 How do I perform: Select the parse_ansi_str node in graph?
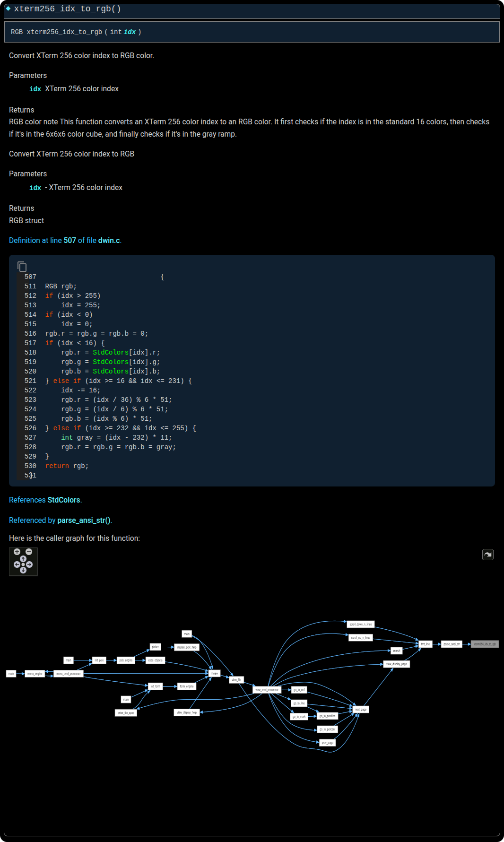click(x=451, y=644)
